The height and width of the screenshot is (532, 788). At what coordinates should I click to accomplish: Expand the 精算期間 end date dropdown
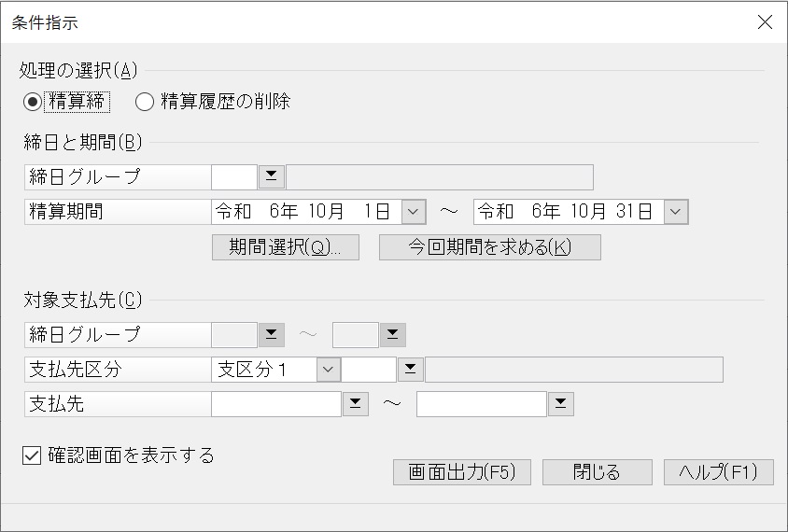tap(675, 212)
